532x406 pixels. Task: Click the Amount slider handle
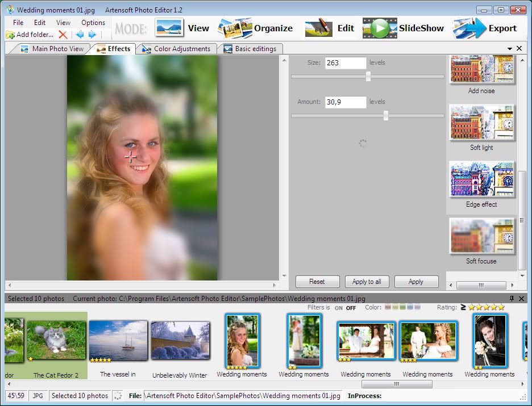pos(386,116)
